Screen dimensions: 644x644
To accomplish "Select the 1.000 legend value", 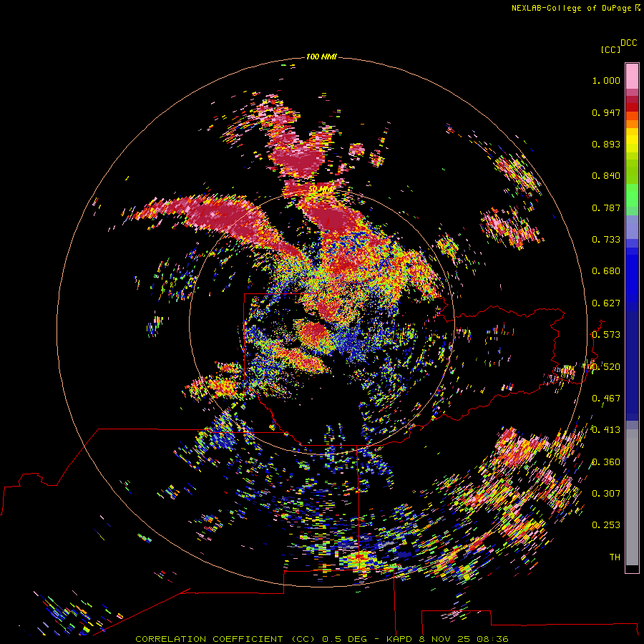I will [606, 80].
